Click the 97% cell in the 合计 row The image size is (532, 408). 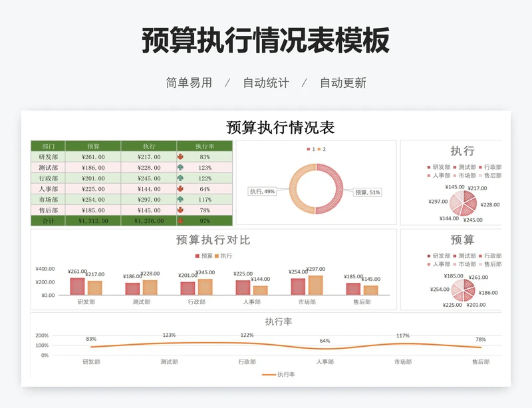click(x=205, y=221)
